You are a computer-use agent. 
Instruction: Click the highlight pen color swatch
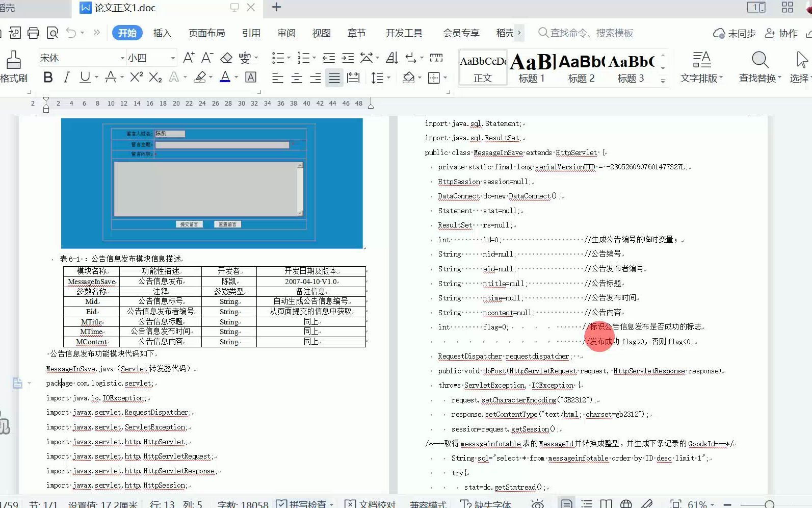(200, 78)
